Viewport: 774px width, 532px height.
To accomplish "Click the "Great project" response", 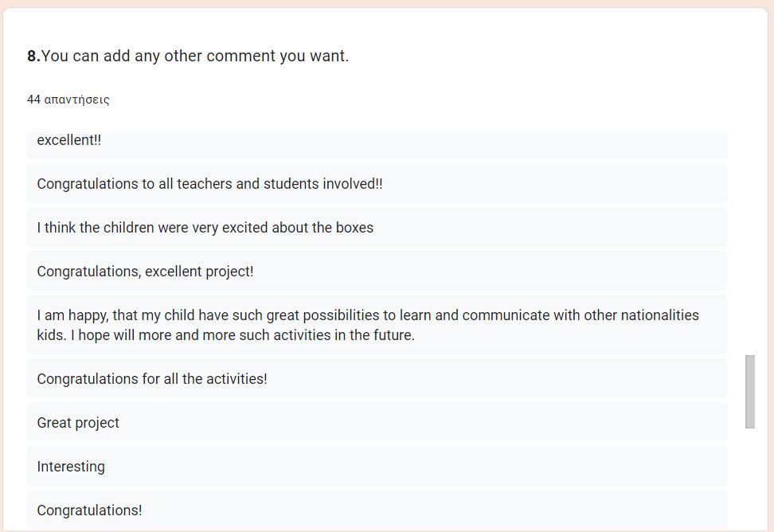I will [x=78, y=423].
